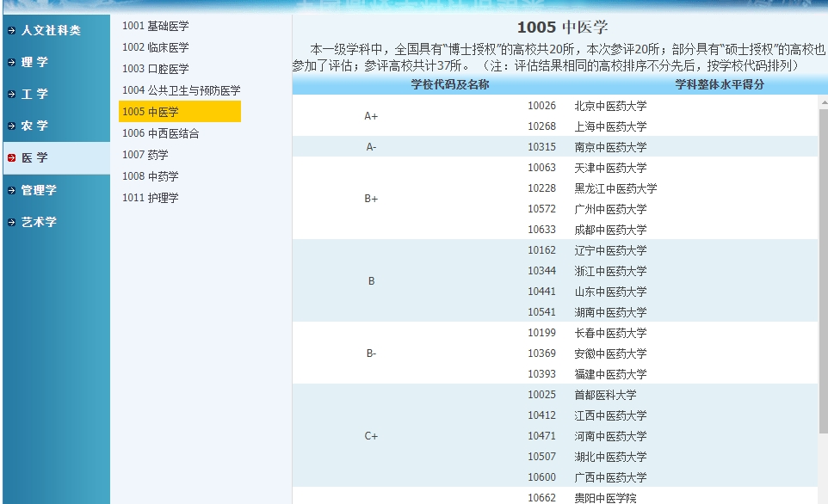Open 艺术学 category
Screen dimensions: 828x504
coord(39,222)
